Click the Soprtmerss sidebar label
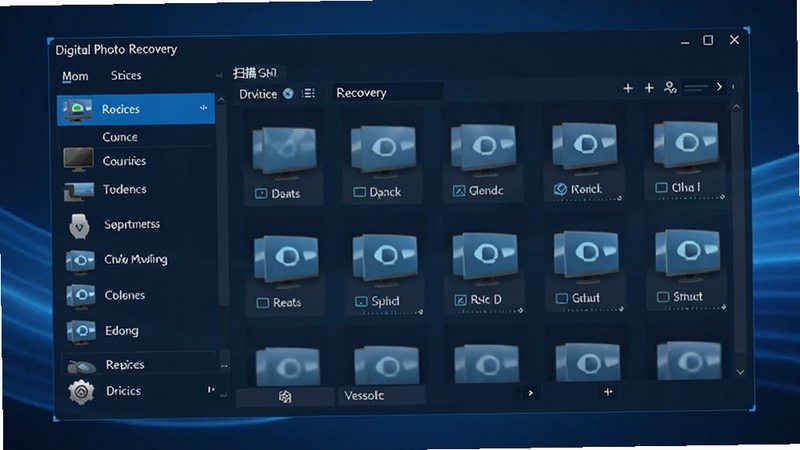This screenshot has height=450, width=800. (132, 224)
